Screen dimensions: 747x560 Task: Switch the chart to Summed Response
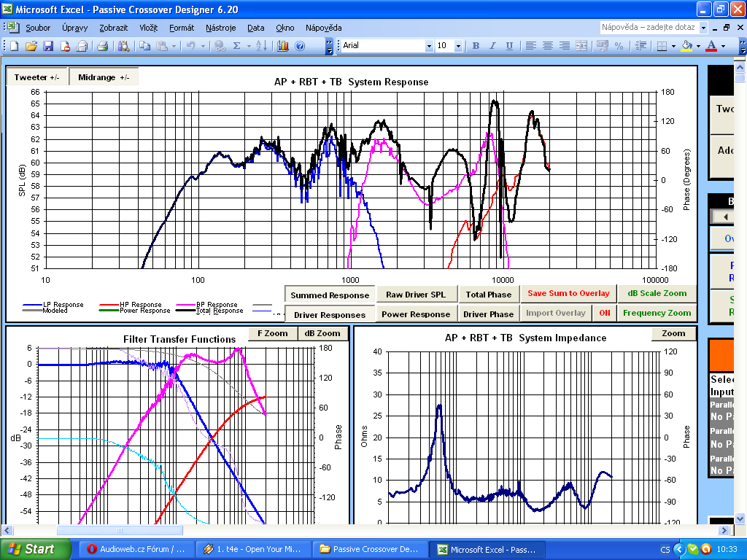[330, 295]
